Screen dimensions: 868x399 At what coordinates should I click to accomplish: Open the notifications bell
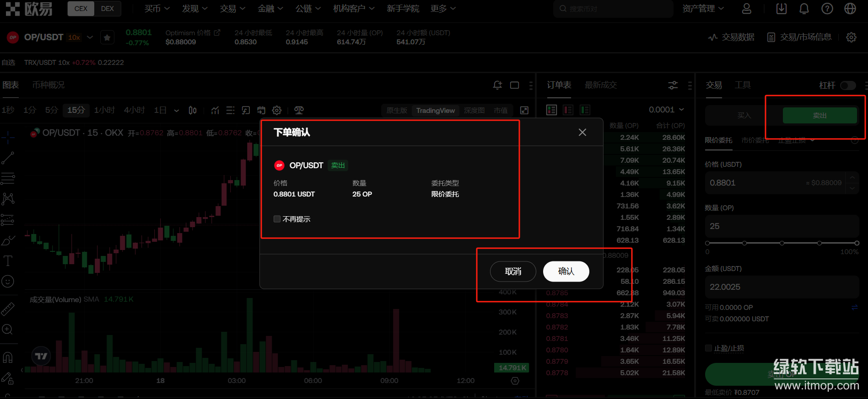coord(804,9)
